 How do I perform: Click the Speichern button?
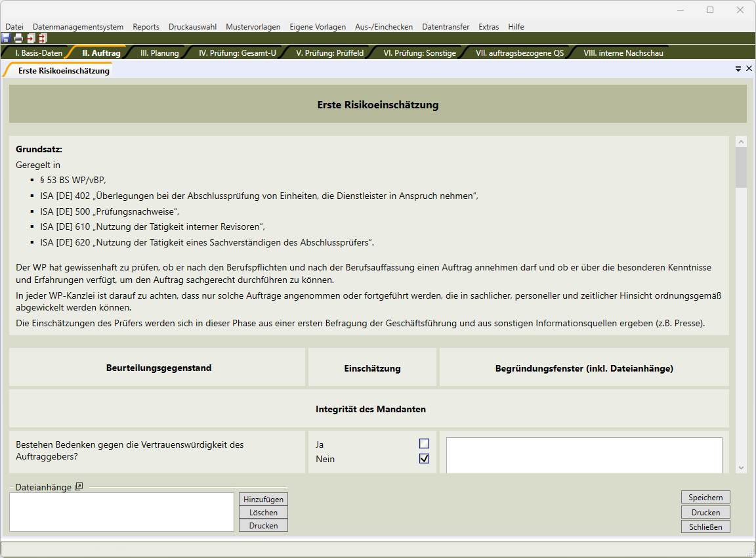tap(705, 498)
